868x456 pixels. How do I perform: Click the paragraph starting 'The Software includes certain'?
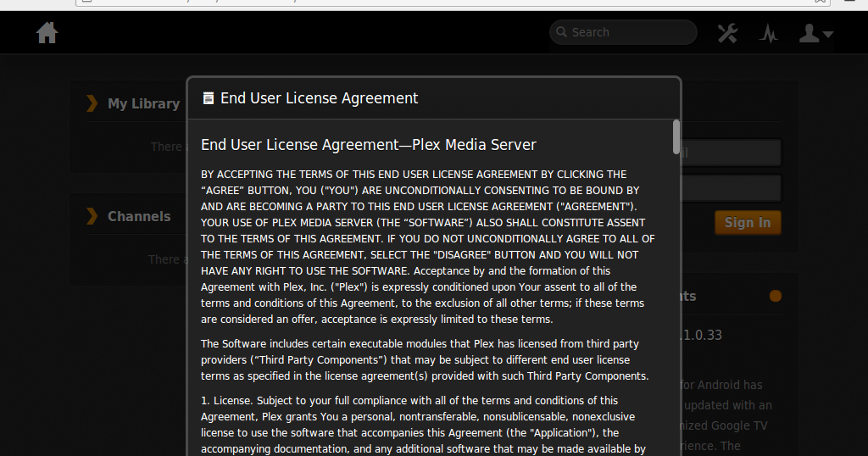(425, 359)
